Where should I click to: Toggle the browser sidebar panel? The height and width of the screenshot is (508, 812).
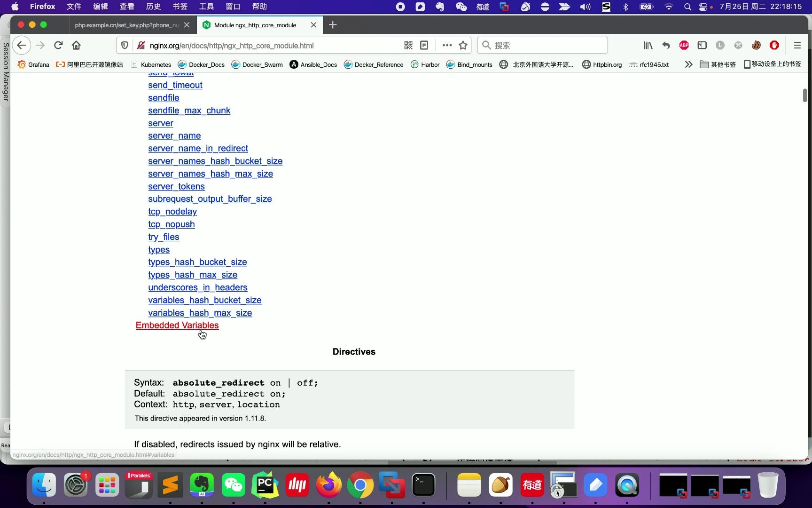(x=702, y=45)
